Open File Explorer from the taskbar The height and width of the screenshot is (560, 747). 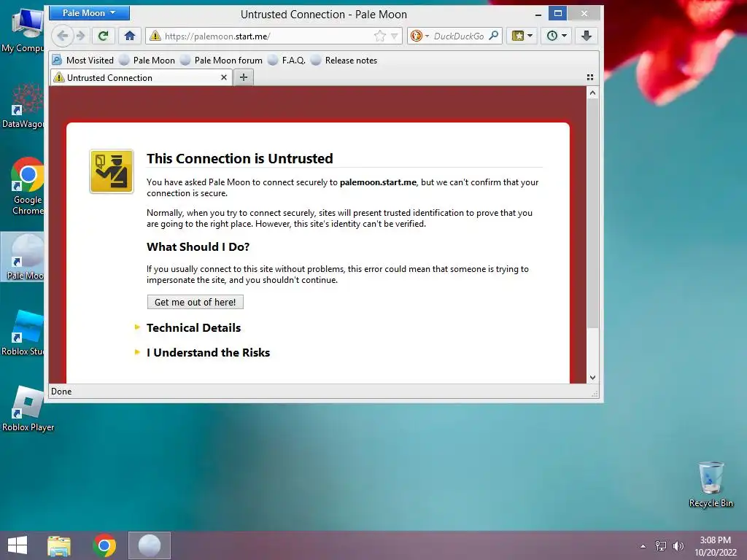59,545
